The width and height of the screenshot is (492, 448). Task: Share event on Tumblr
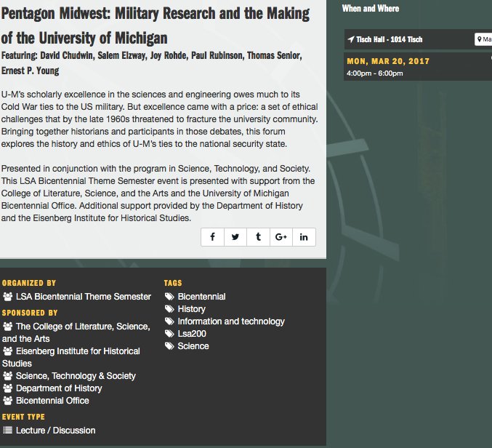[x=258, y=237]
